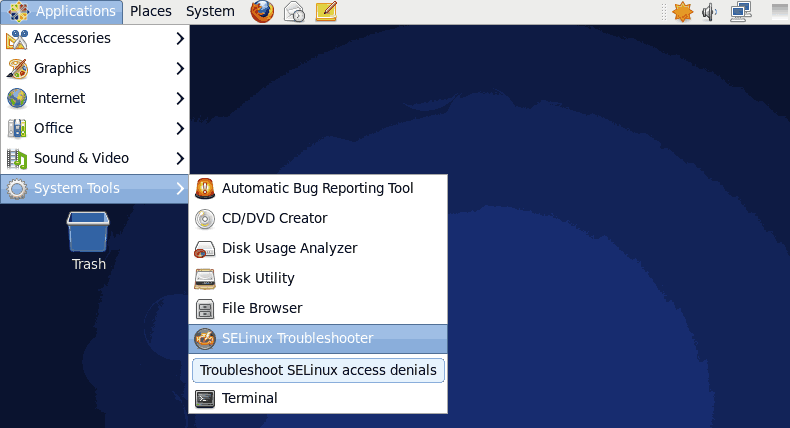
Task: Select the System Tools category label
Action: [x=77, y=188]
